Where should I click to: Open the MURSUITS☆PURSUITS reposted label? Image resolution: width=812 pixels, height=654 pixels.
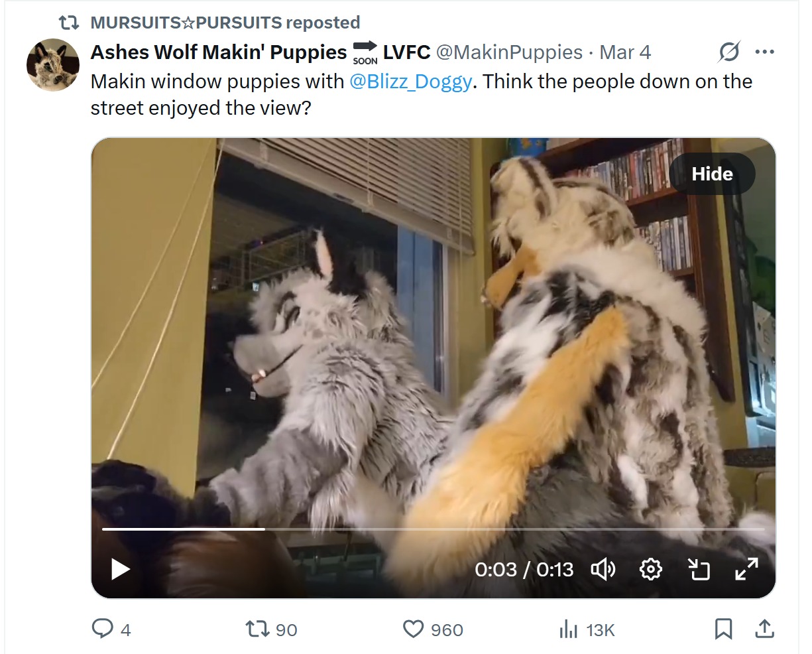tap(225, 23)
